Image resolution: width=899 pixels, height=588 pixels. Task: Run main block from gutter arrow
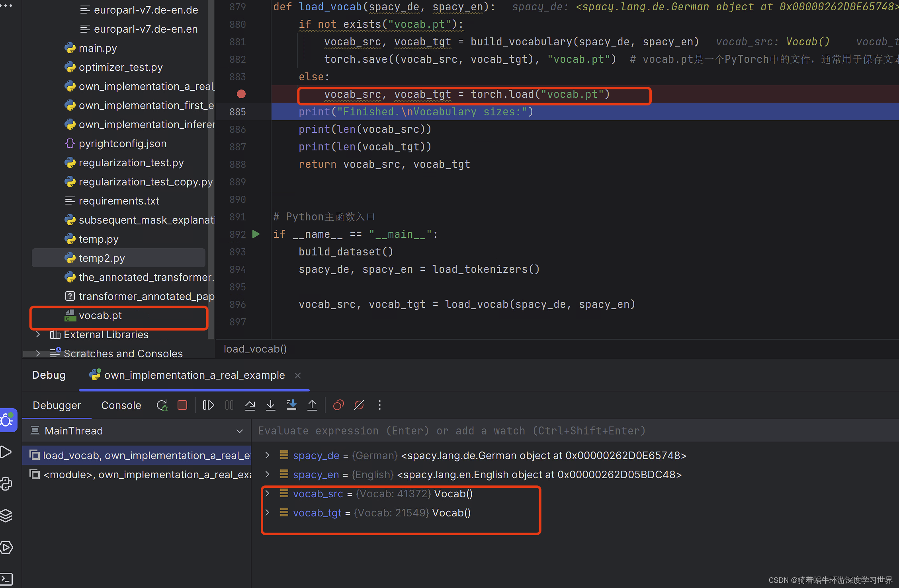coord(256,234)
